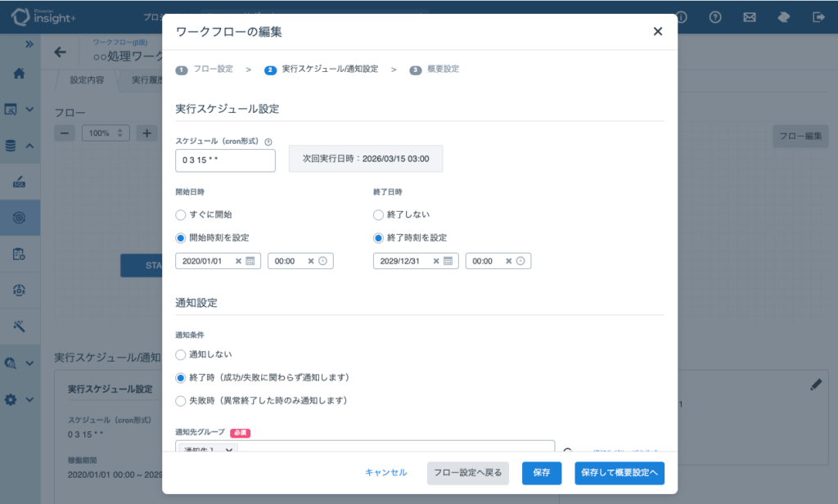Select the 開始時刻を設定 radio option
The width and height of the screenshot is (838, 504).
(x=181, y=238)
